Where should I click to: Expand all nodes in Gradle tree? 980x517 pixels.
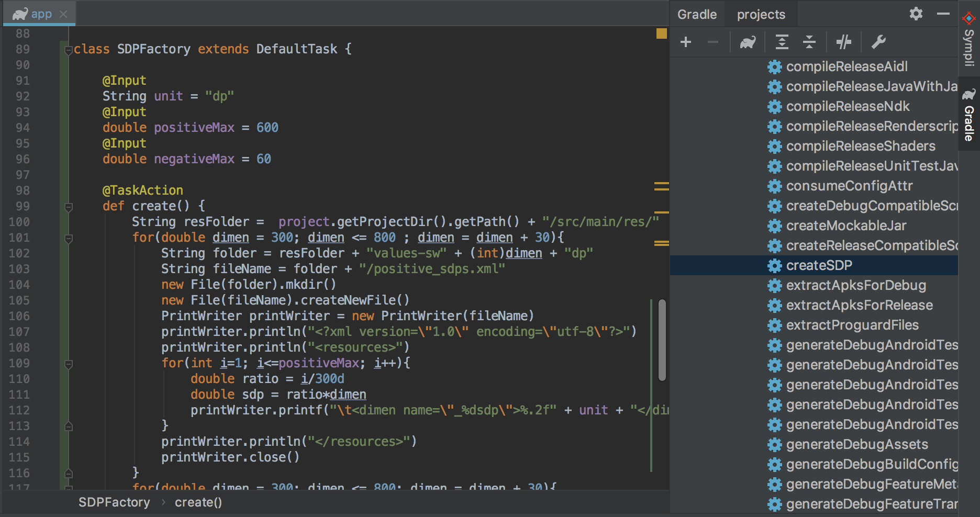click(x=782, y=42)
